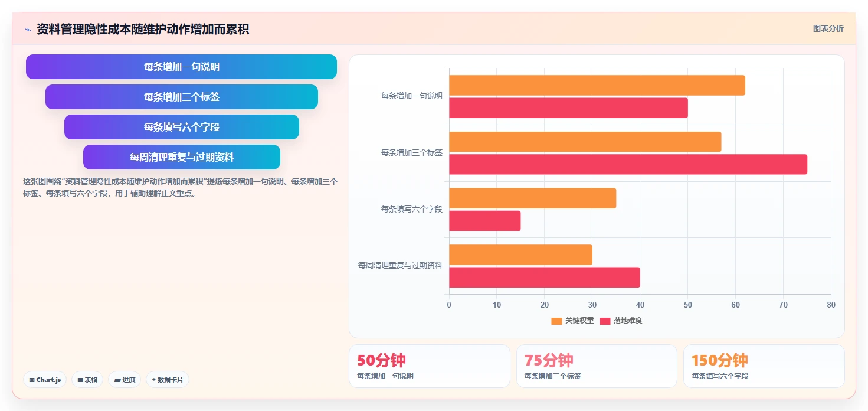Click the red bar for 每周清理重复与过期资料
This screenshot has width=868, height=411.
(545, 277)
